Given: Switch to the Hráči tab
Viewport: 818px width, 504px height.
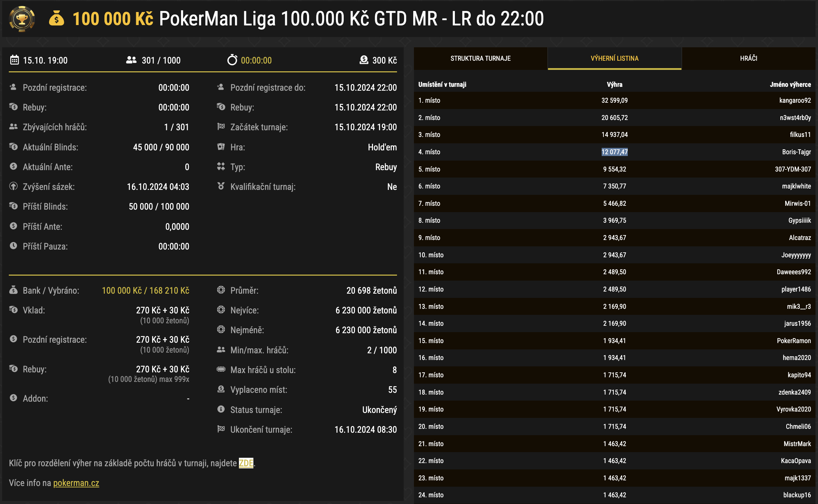Looking at the screenshot, I should [748, 58].
